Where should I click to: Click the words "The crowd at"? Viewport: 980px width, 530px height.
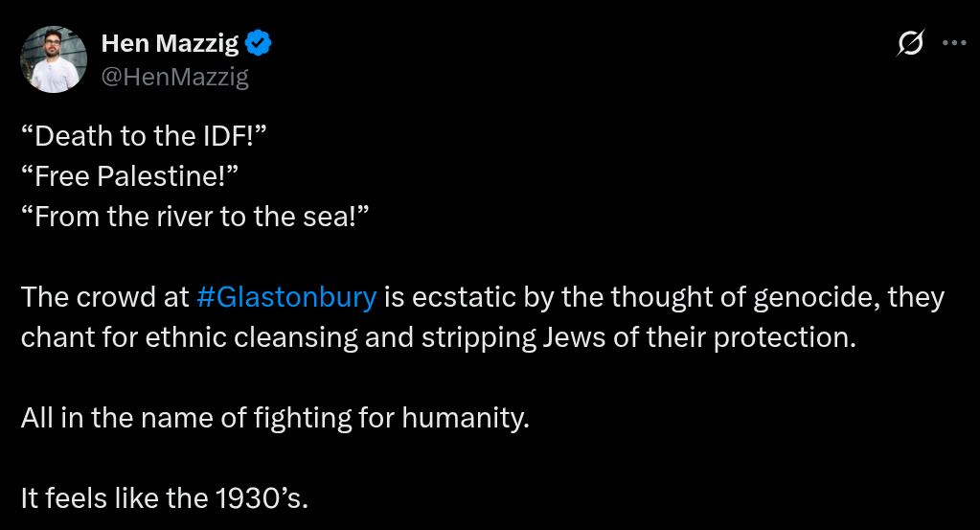click(104, 297)
